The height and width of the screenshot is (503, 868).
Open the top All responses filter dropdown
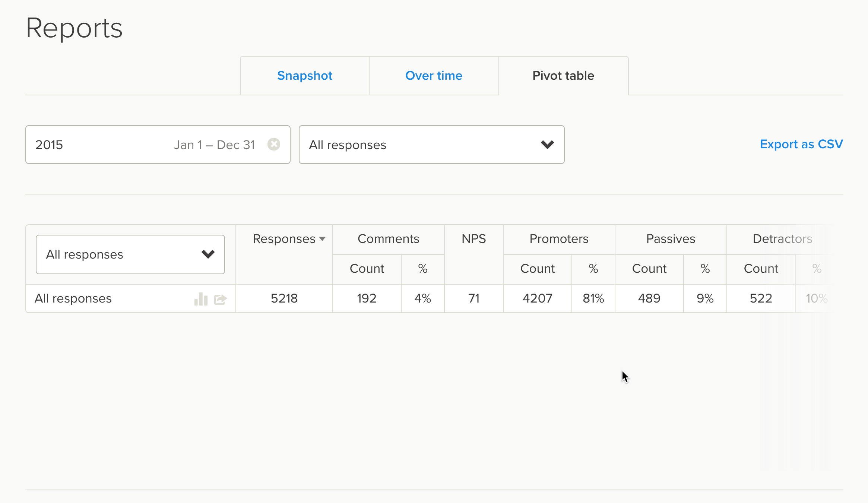(x=431, y=145)
